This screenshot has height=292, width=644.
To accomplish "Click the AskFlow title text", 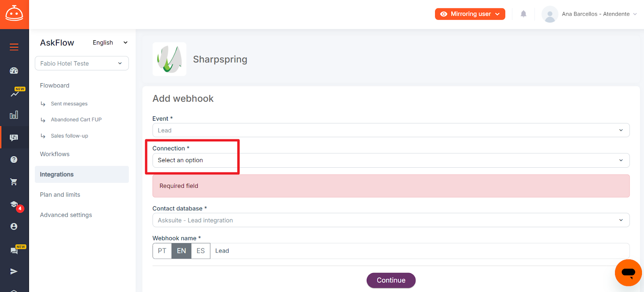I will coord(57,43).
